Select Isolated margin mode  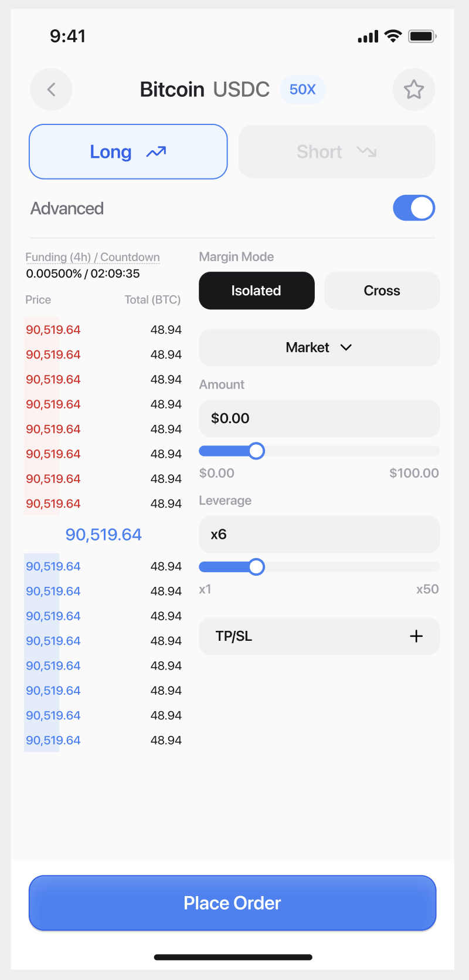(257, 290)
